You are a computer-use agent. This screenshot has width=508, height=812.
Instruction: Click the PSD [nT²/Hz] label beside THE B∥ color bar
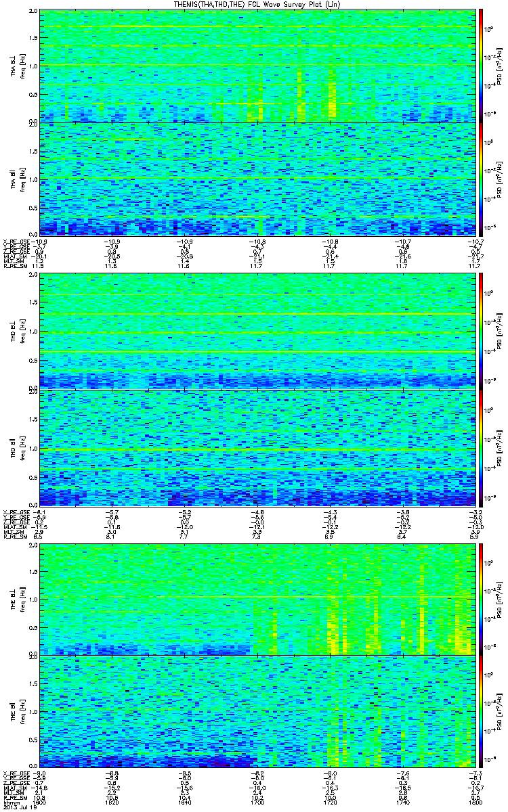tap(500, 713)
